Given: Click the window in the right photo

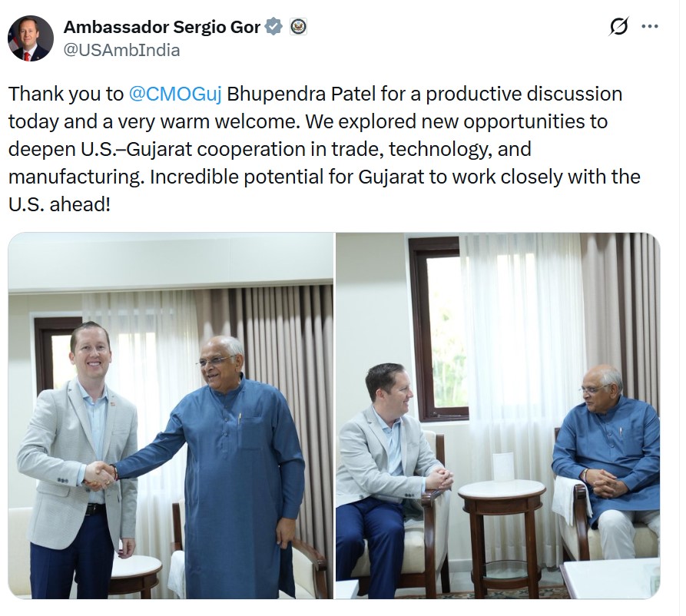Looking at the screenshot, I should click(439, 329).
